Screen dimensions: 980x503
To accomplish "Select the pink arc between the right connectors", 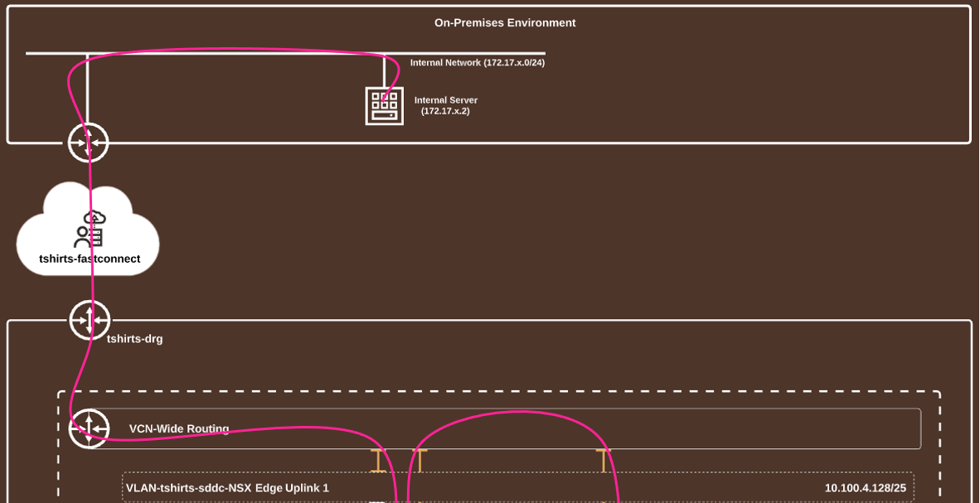I will click(x=514, y=413).
